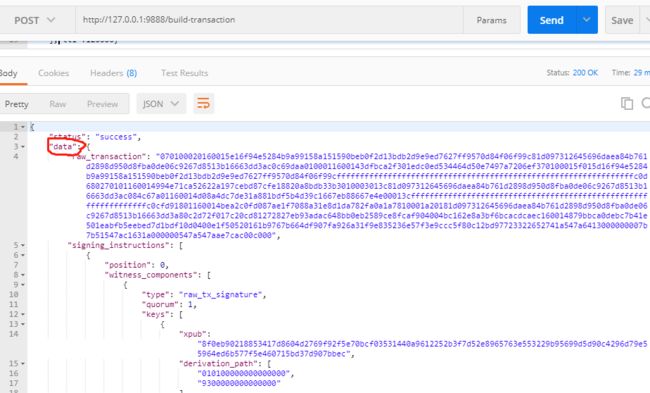Collapse witness_components array at line 8
Screen dimensions: 650x393
tap(23, 275)
